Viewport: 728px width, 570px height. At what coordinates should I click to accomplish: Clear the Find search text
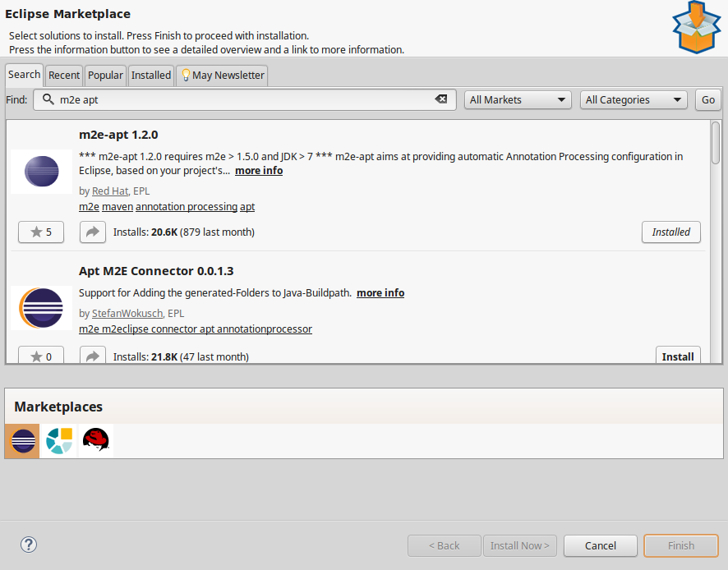click(441, 99)
